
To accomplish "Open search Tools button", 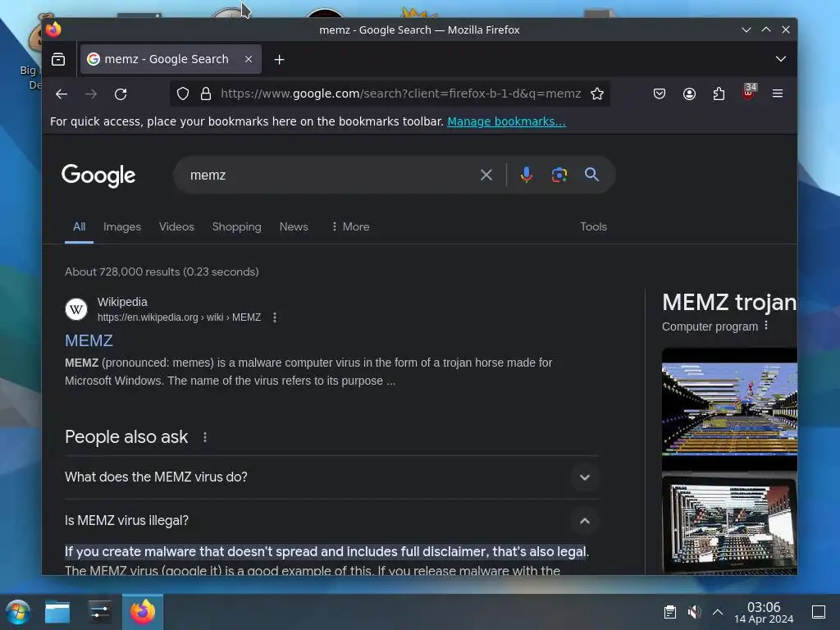I will tap(594, 226).
